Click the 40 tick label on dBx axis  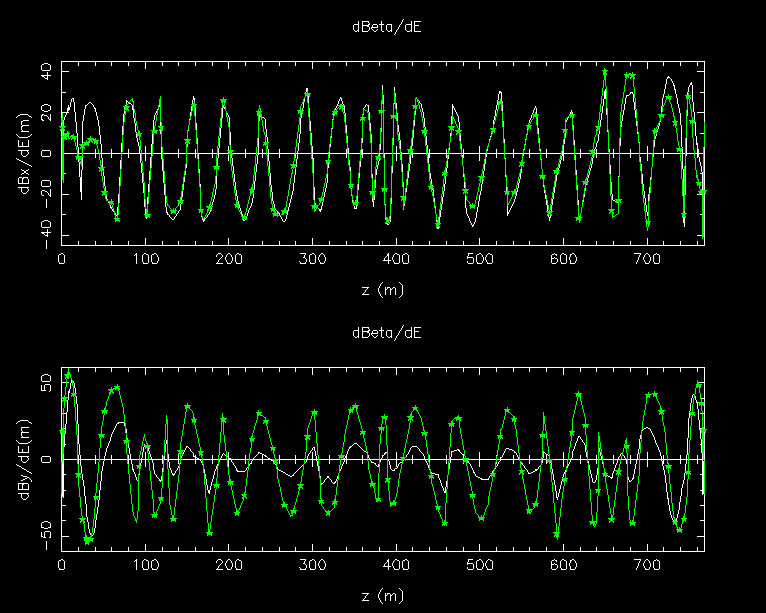pyautogui.click(x=46, y=71)
